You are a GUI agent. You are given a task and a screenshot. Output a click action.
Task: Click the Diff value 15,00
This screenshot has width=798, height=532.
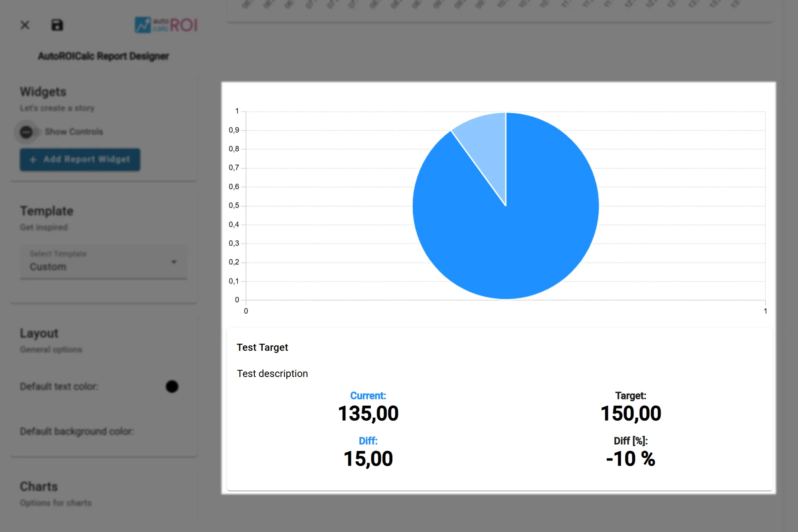[368, 459]
